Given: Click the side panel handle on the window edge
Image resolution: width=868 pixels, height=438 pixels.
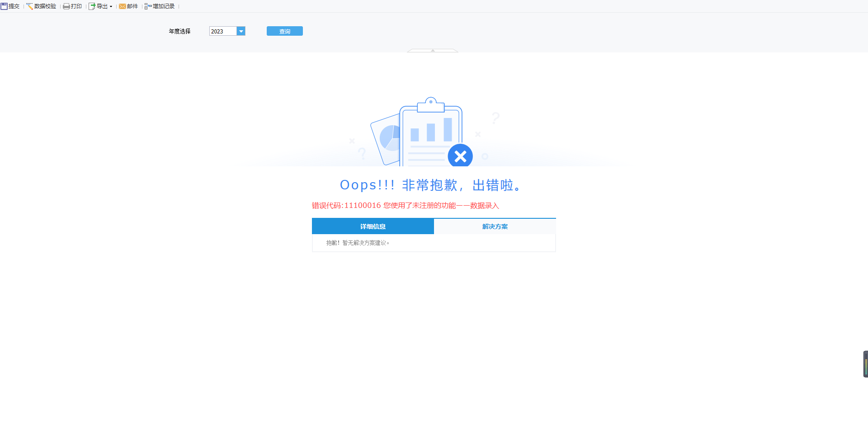Looking at the screenshot, I should pyautogui.click(x=865, y=364).
